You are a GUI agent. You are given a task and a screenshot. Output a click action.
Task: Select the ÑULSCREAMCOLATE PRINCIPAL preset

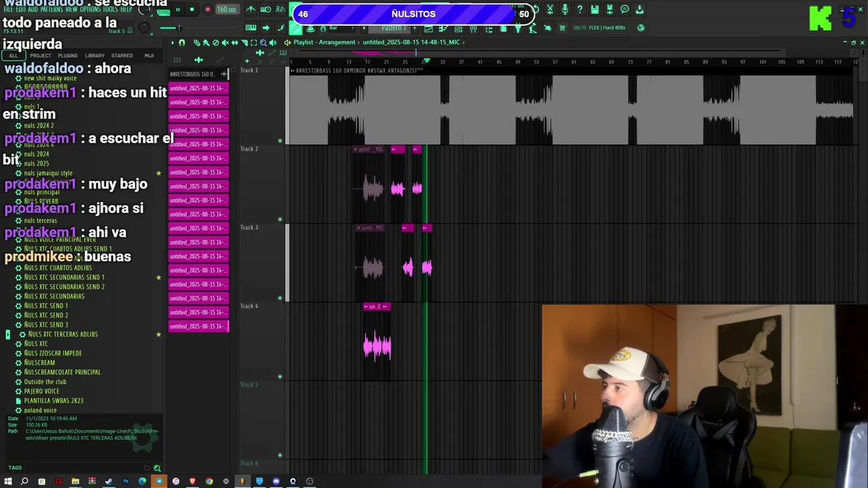(x=62, y=372)
